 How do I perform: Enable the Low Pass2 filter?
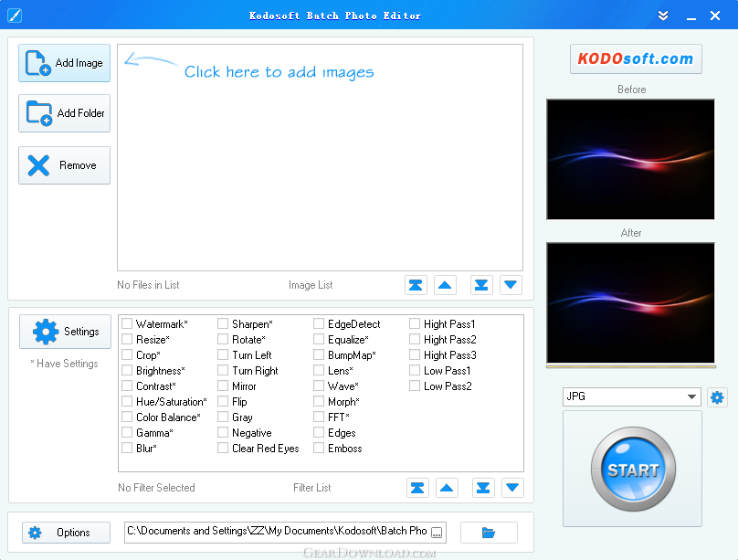pyautogui.click(x=415, y=386)
